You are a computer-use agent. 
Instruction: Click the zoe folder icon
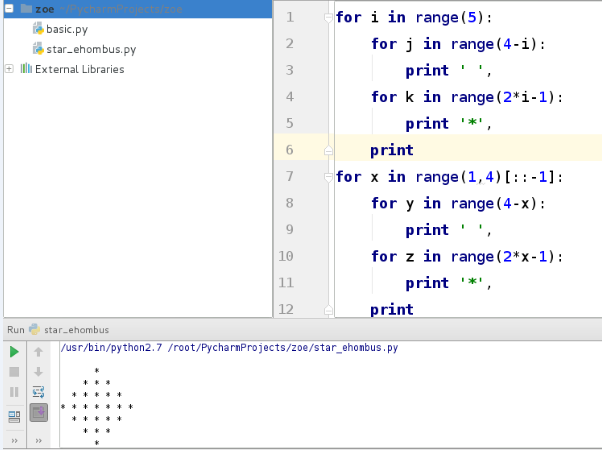[x=26, y=8]
